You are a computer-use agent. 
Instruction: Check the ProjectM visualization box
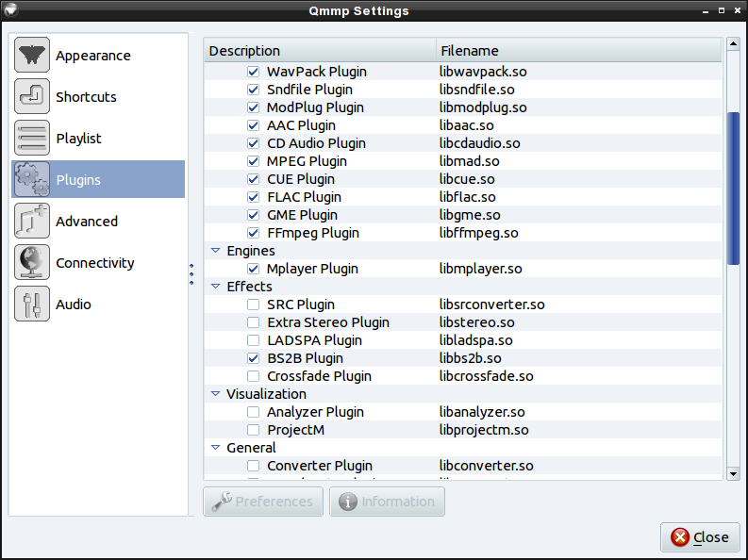[x=254, y=430]
